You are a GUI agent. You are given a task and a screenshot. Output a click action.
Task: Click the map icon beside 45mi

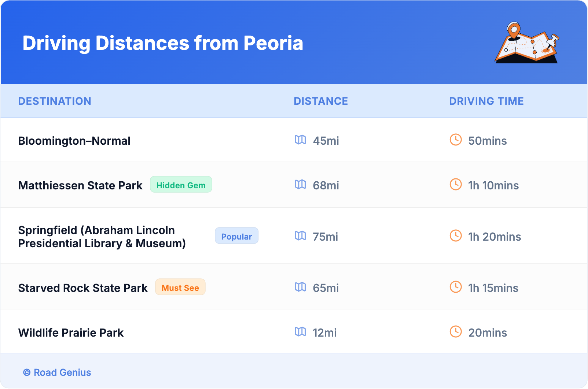pyautogui.click(x=300, y=140)
